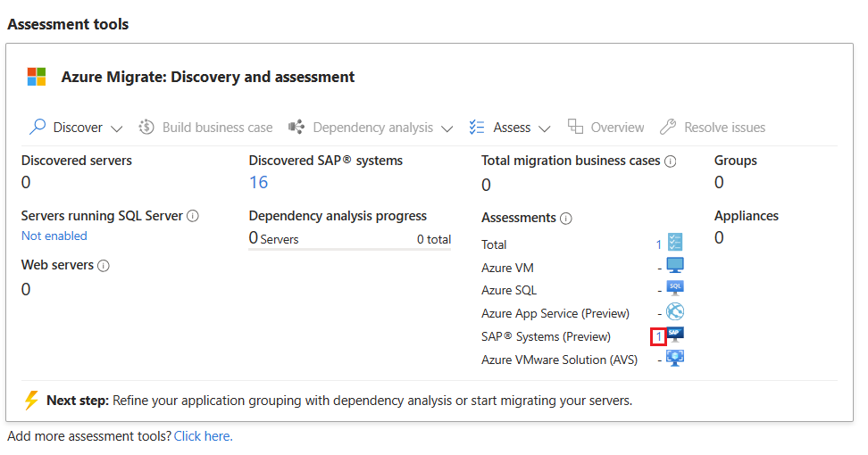Click the Not enabled link

tap(54, 236)
